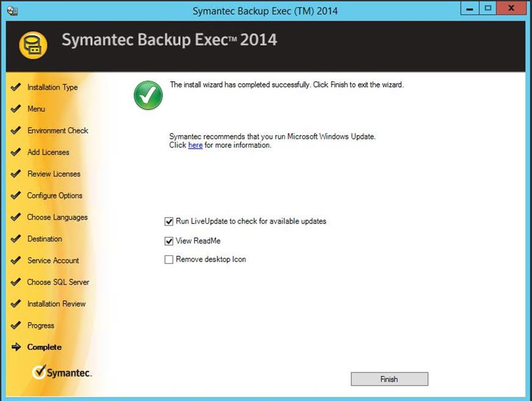The width and height of the screenshot is (532, 401).
Task: Close the Backup Exec installer window
Action: (x=511, y=9)
